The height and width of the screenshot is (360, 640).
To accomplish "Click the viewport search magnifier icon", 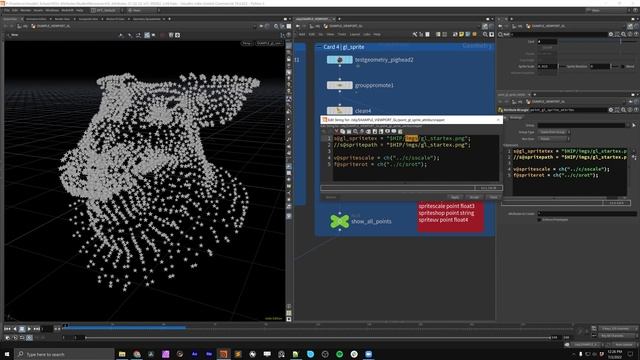I will pos(276,26).
